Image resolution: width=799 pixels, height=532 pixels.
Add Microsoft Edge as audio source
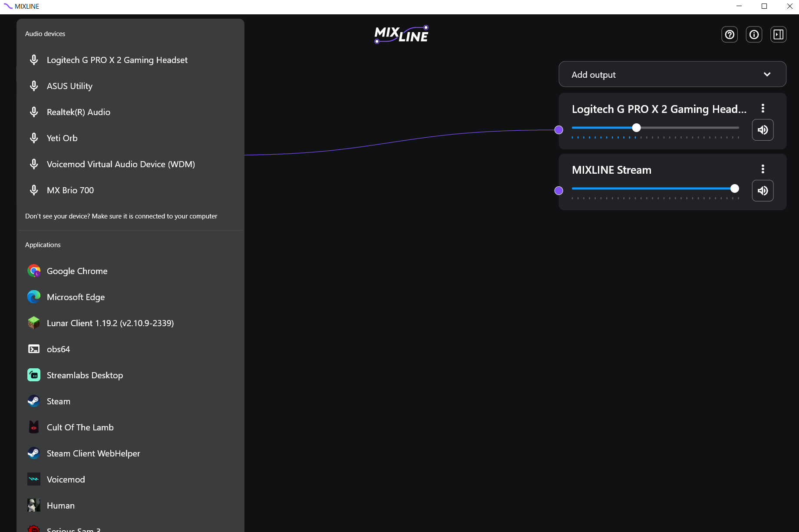pos(130,297)
